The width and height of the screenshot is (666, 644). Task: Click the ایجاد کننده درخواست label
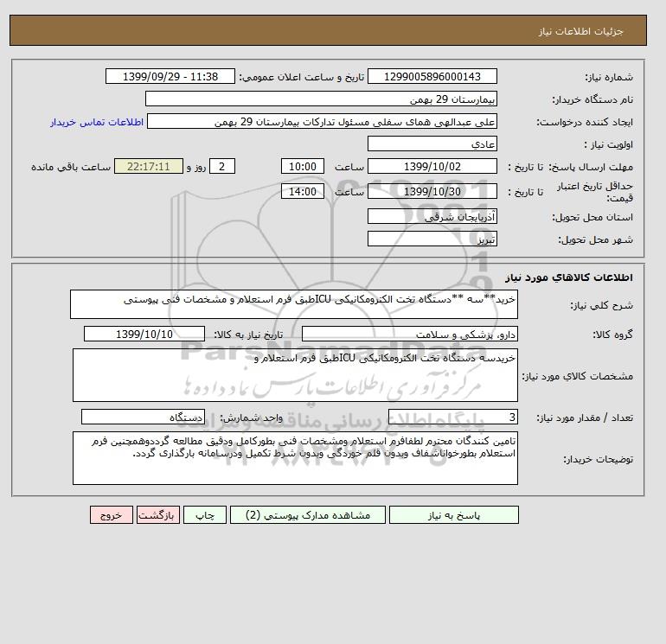pos(585,122)
